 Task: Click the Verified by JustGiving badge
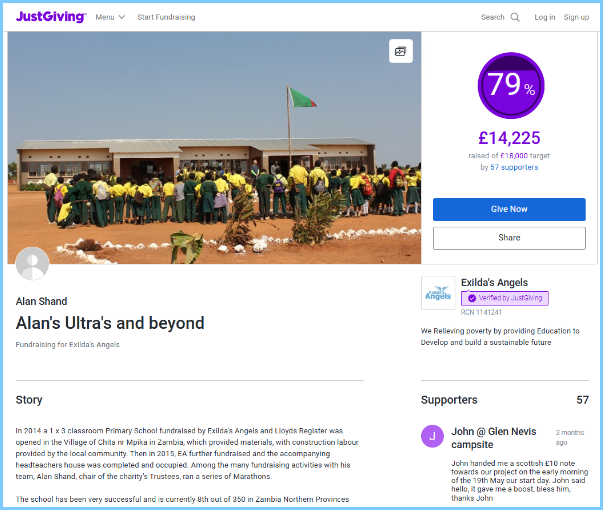point(505,298)
